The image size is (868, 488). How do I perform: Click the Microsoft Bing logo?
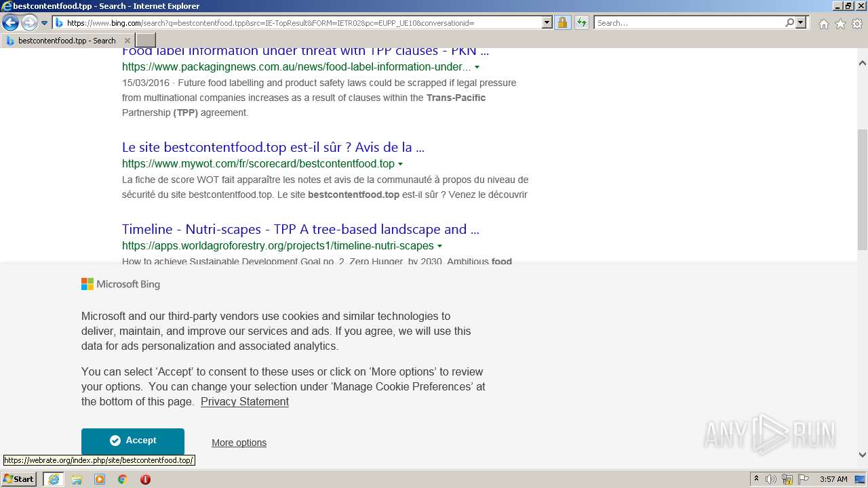[121, 284]
